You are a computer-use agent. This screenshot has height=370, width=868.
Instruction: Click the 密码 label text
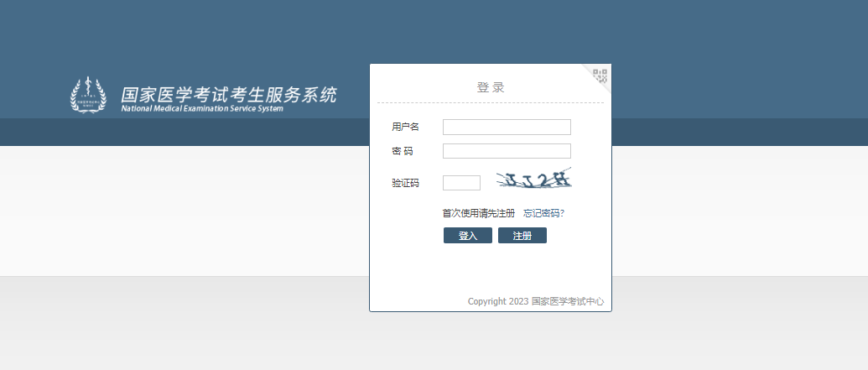[403, 151]
